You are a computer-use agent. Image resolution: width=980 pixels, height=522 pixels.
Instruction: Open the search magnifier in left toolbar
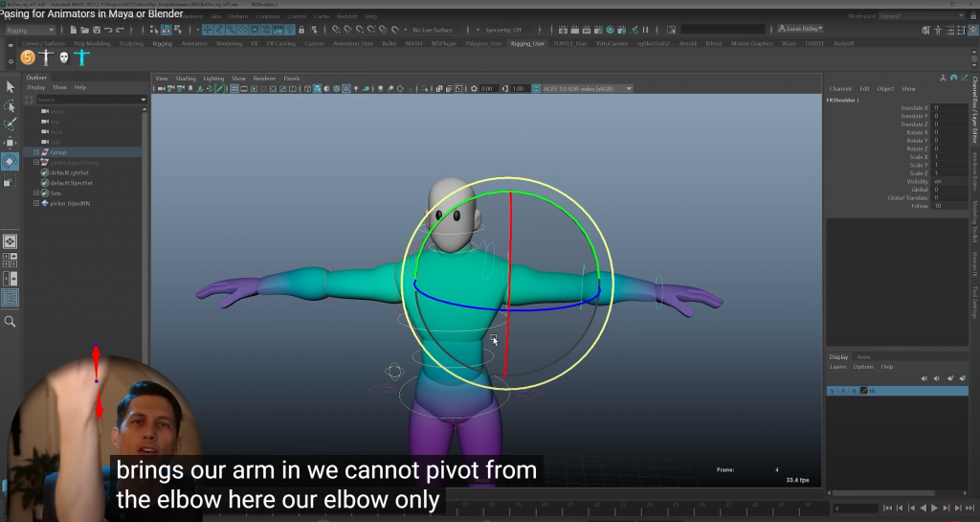[11, 322]
